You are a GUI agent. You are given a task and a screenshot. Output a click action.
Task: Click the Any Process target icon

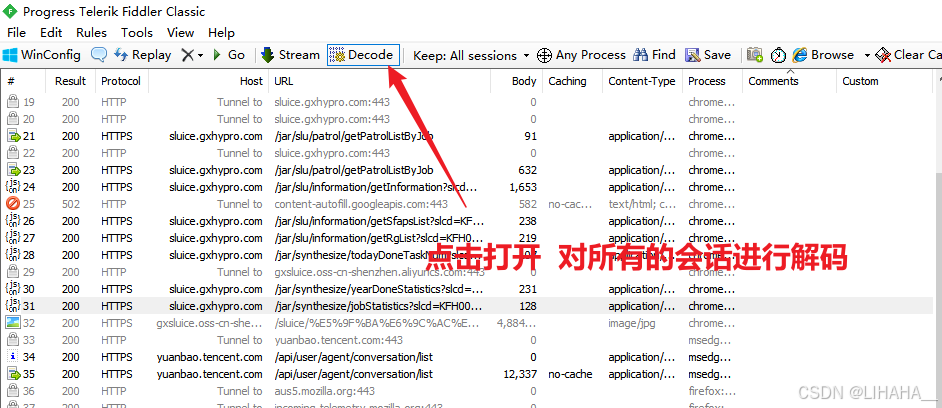click(544, 56)
